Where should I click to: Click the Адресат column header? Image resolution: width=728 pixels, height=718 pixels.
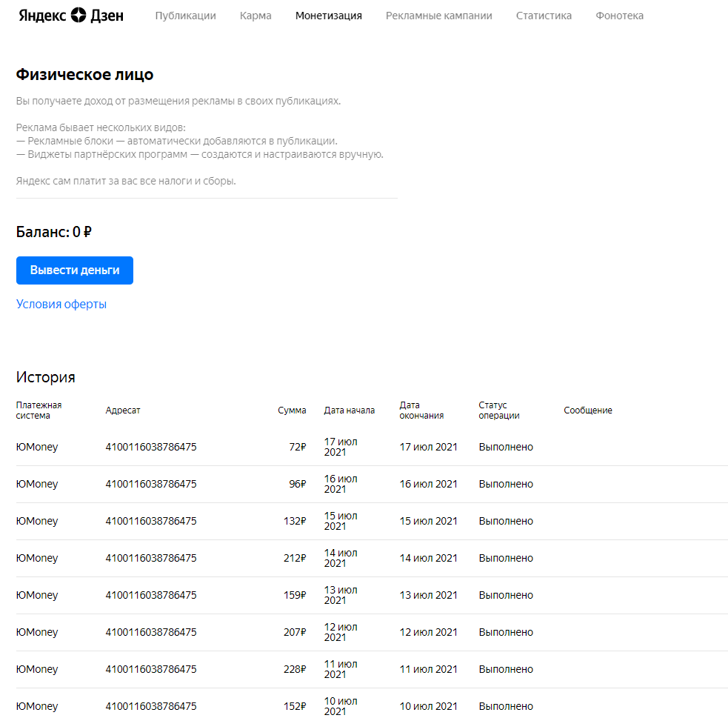pos(123,410)
